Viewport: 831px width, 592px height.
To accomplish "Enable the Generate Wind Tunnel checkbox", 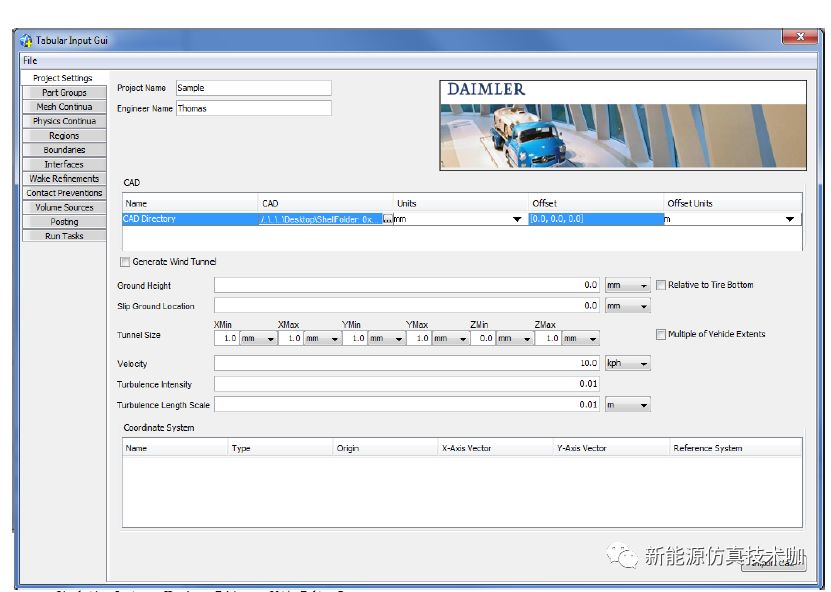I will [x=125, y=262].
